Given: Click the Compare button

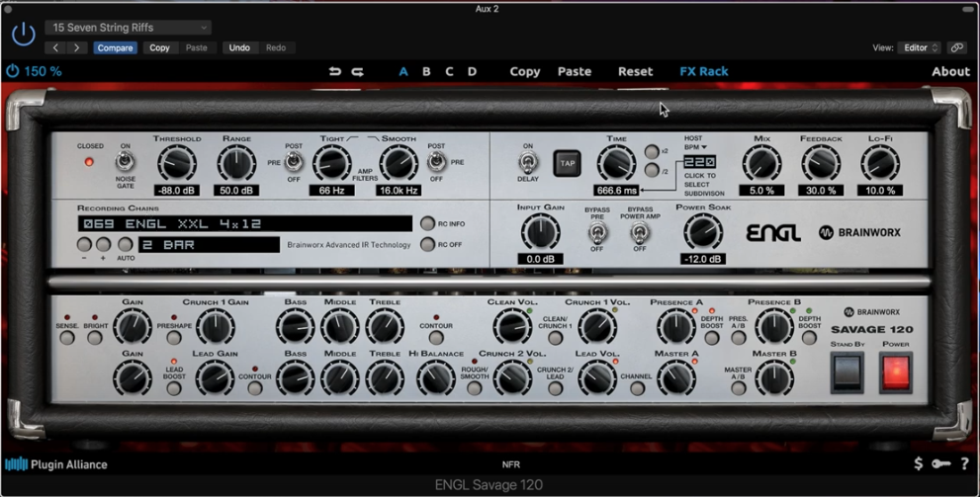Looking at the screenshot, I should [115, 47].
